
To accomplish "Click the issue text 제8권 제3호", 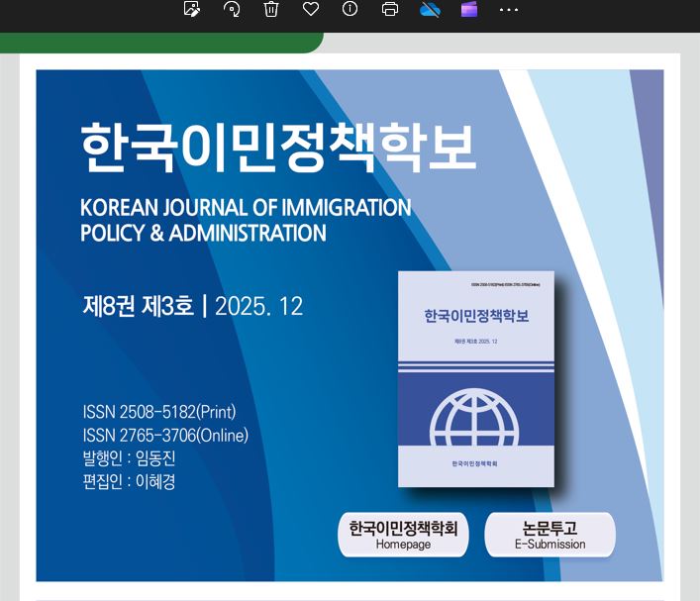I will tap(138, 306).
